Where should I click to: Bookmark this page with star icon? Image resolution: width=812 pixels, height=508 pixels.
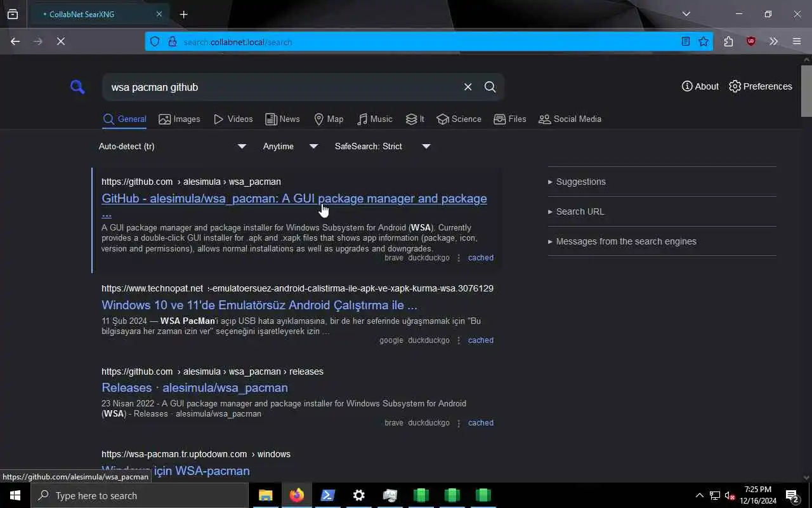tap(704, 41)
